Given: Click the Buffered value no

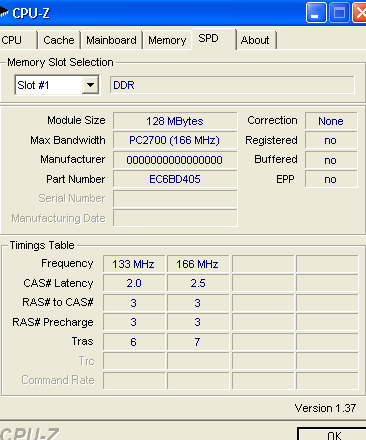Looking at the screenshot, I should tap(331, 160).
